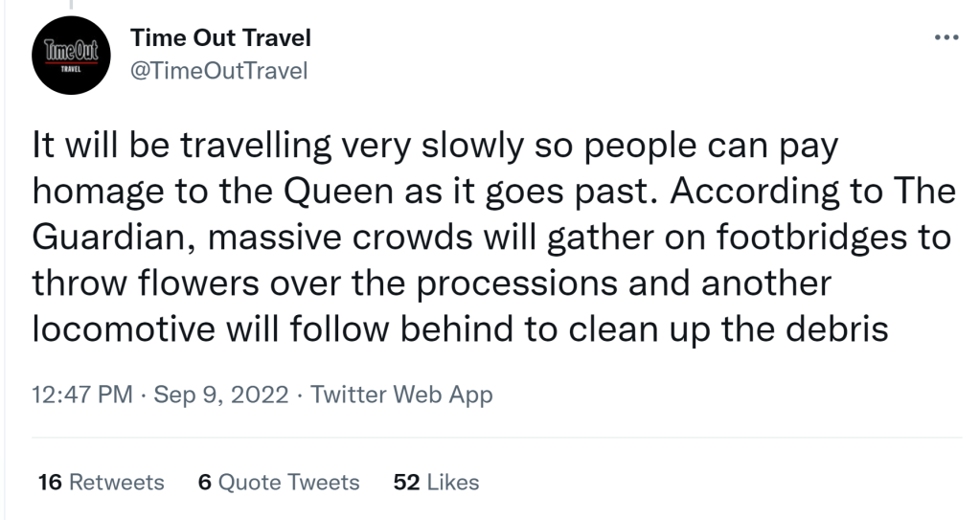
Task: Open the @TimeOutTravel handle link
Action: pos(217,72)
